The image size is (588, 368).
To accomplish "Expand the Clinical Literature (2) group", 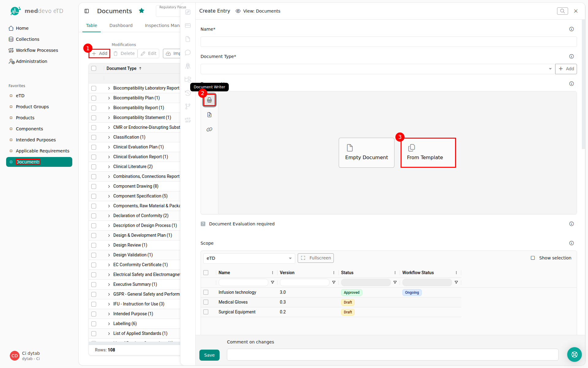I will [109, 167].
